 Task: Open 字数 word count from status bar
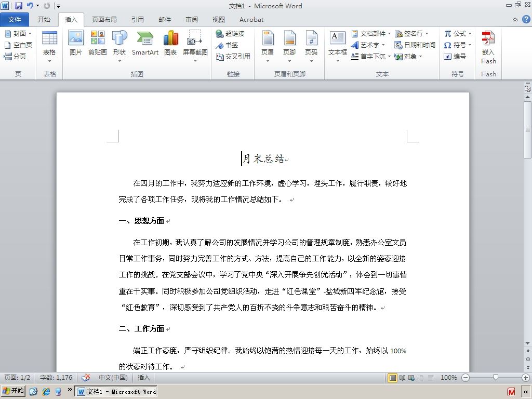tap(56, 378)
